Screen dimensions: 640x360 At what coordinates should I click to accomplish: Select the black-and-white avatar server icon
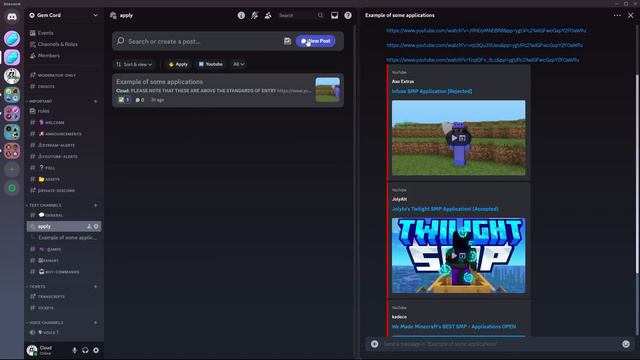[x=12, y=76]
